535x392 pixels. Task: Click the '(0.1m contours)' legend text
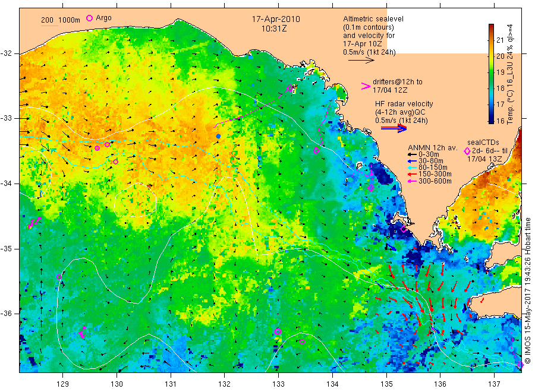coord(369,27)
